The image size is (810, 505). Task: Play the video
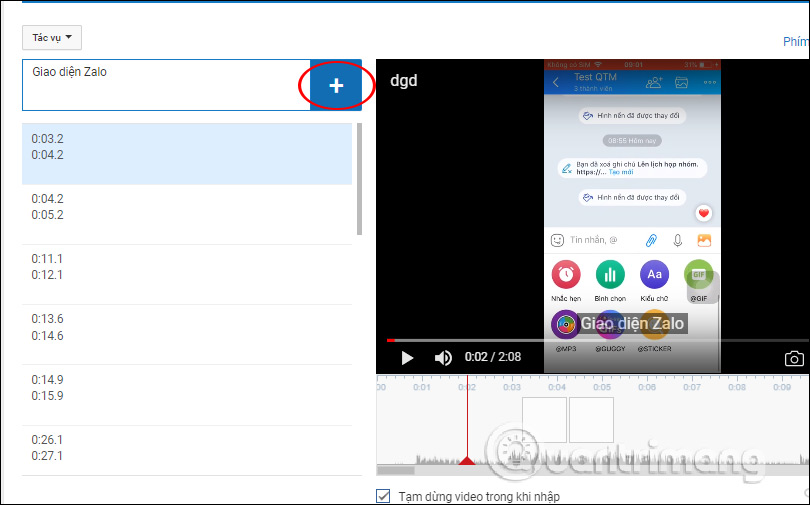[x=407, y=357]
